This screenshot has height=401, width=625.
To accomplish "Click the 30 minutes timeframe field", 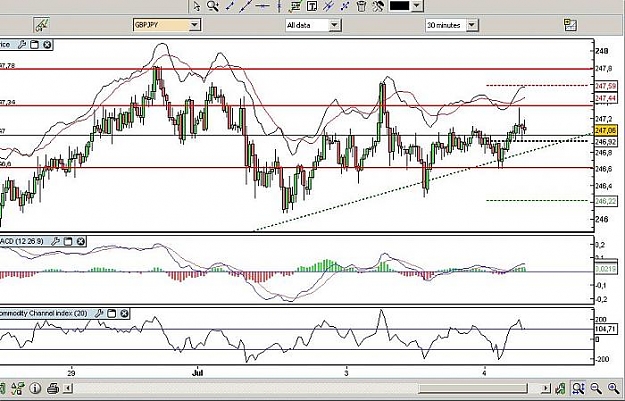I will (x=445, y=25).
